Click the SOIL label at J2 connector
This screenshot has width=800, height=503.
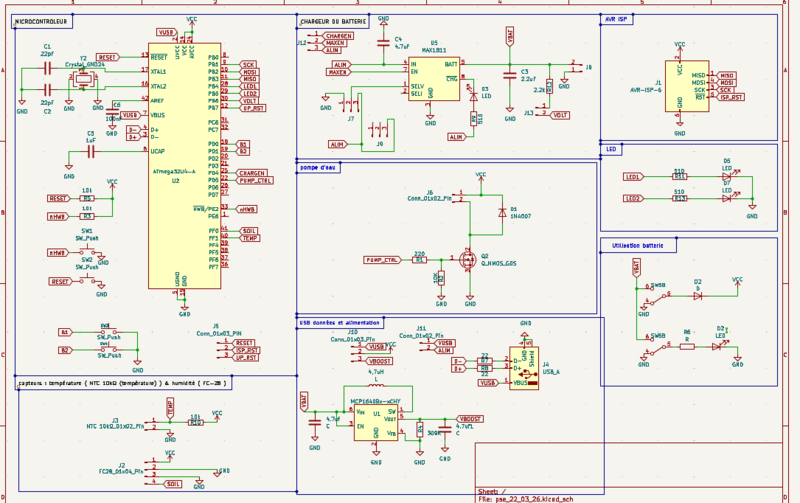pyautogui.click(x=172, y=484)
